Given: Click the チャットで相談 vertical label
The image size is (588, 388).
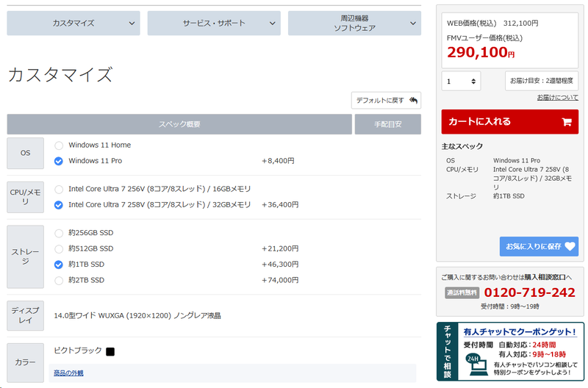Looking at the screenshot, I should point(448,352).
